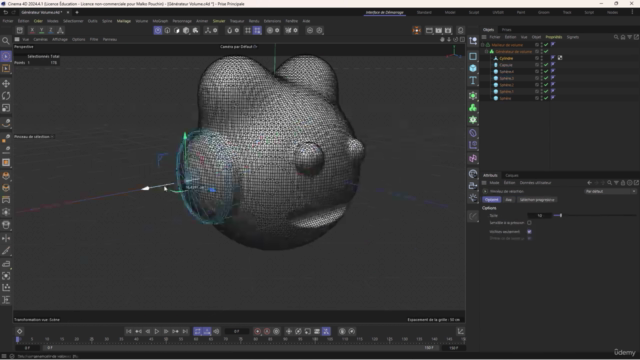640x360 pixels.
Task: Open the deformer icon in side palette
Action: tap(473, 133)
